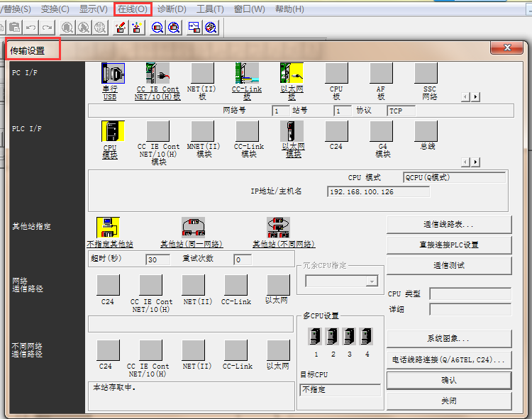Choose 不指定其他站 (no other station) icon

(109, 228)
